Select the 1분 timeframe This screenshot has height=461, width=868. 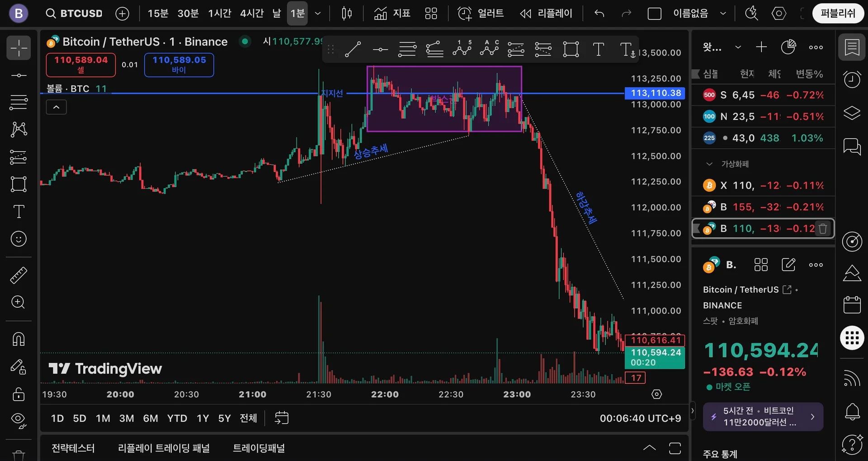coord(297,14)
